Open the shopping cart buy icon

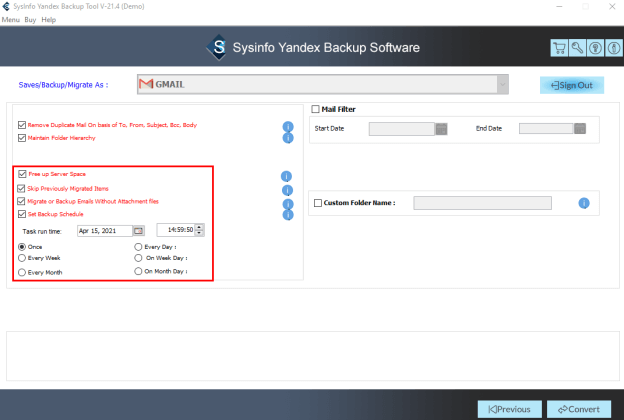(x=559, y=48)
